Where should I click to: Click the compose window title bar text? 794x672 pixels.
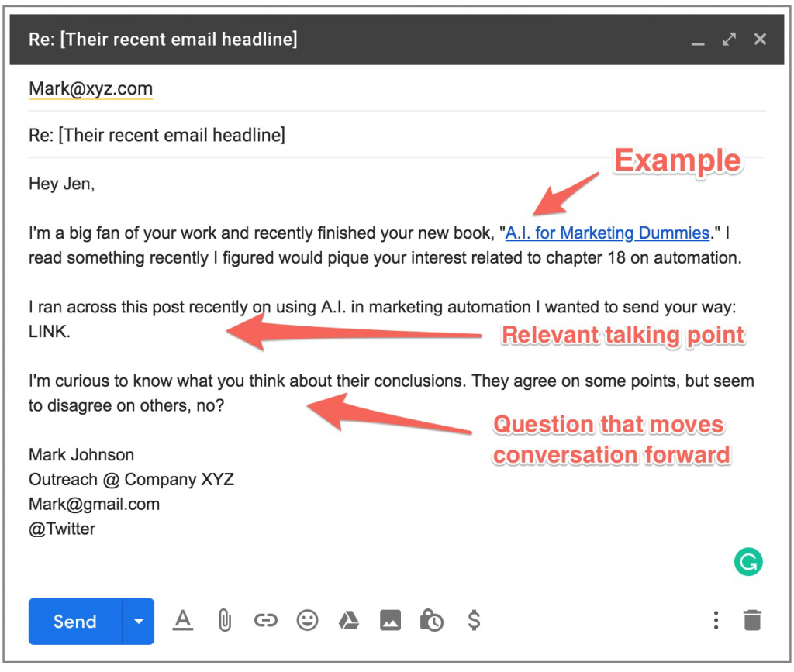coord(163,40)
